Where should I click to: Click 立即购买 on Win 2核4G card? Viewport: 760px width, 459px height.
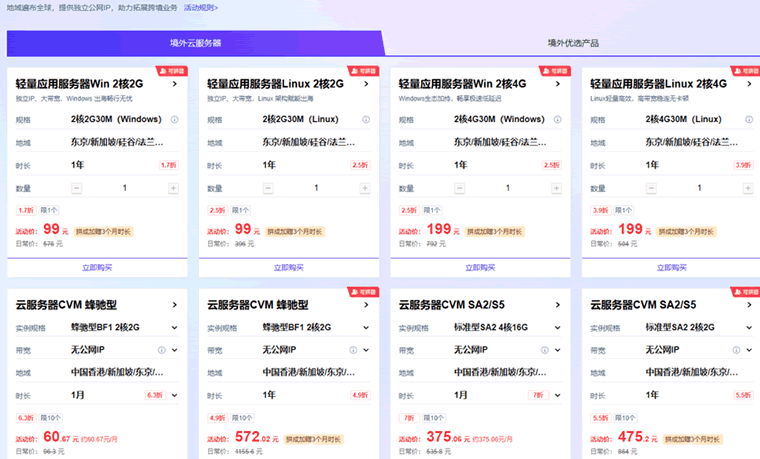click(480, 268)
